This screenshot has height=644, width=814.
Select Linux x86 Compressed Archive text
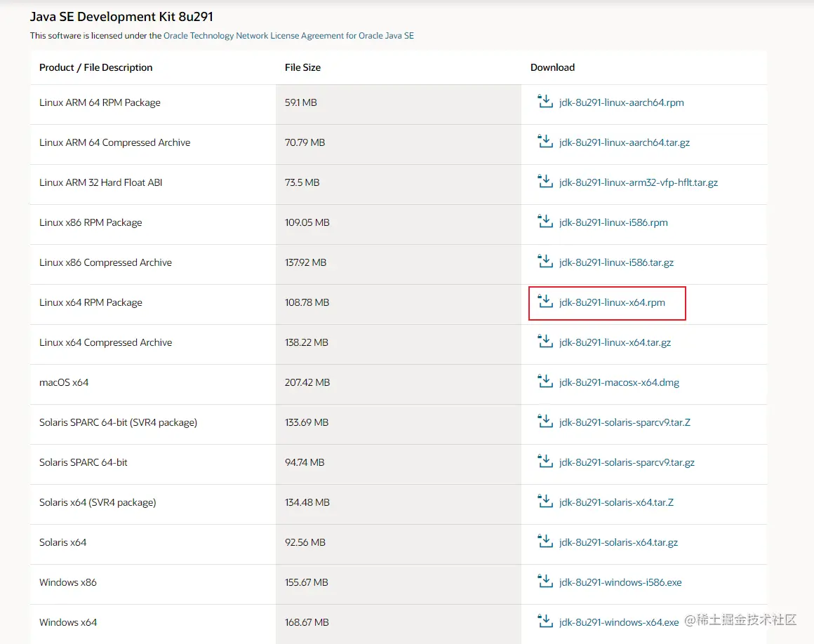105,262
